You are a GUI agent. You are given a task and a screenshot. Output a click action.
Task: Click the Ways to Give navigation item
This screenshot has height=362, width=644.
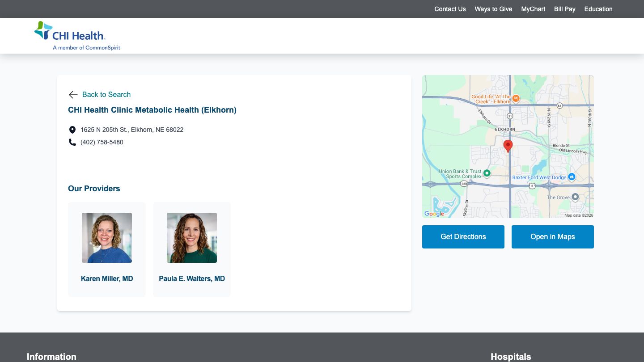(493, 9)
